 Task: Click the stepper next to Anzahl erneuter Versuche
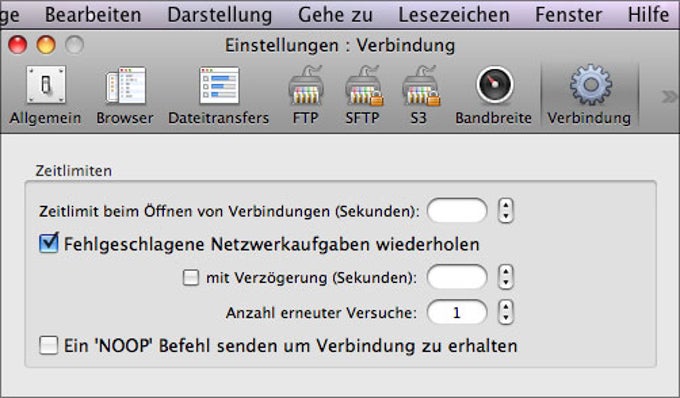[x=506, y=312]
